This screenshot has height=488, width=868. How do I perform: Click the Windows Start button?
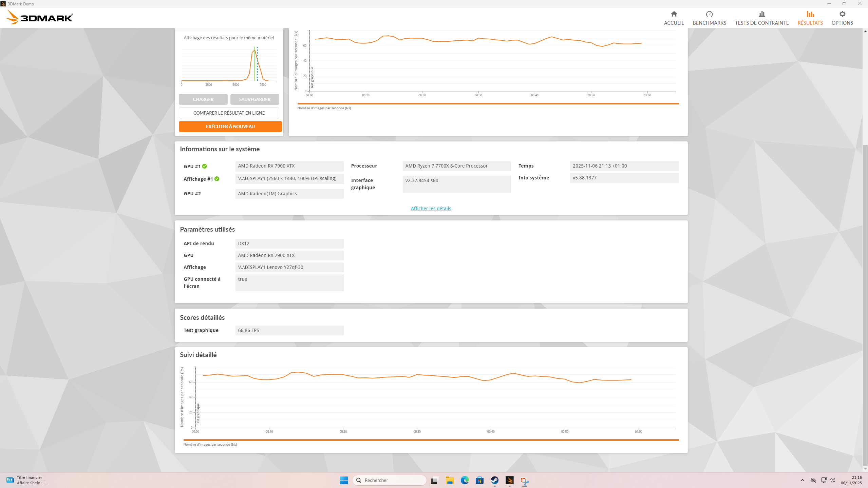click(x=344, y=480)
